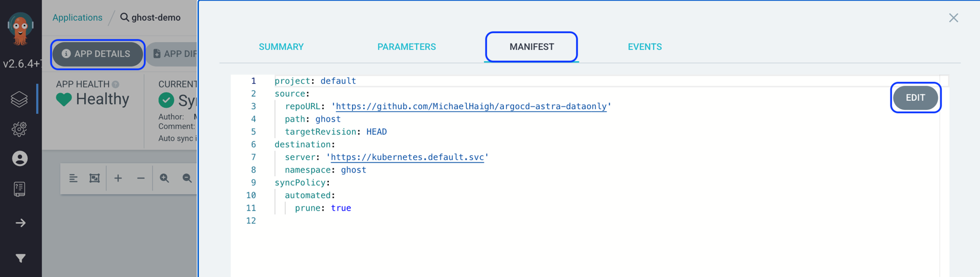Open the User Info icon in sidebar
Viewport: 980px width, 277px height.
pos(20,158)
